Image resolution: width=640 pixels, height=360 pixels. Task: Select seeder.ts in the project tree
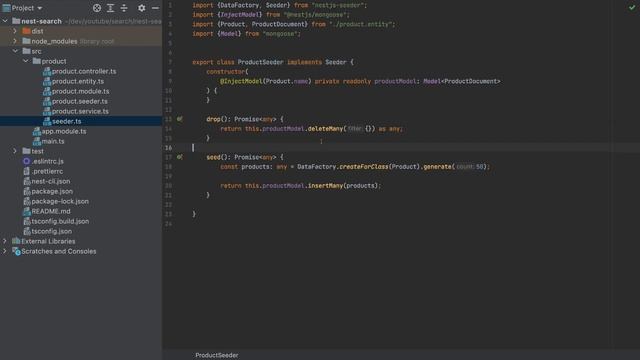66,121
